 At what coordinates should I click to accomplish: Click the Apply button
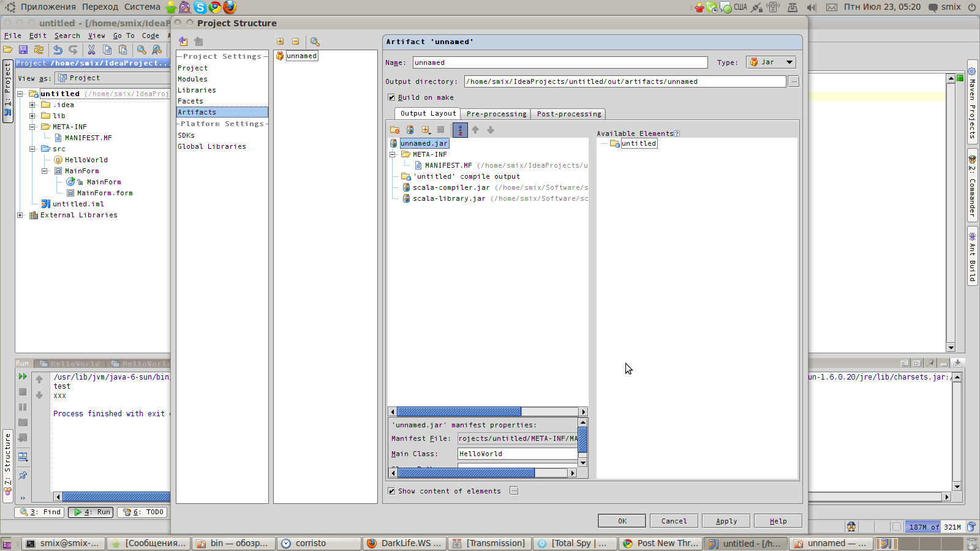725,520
